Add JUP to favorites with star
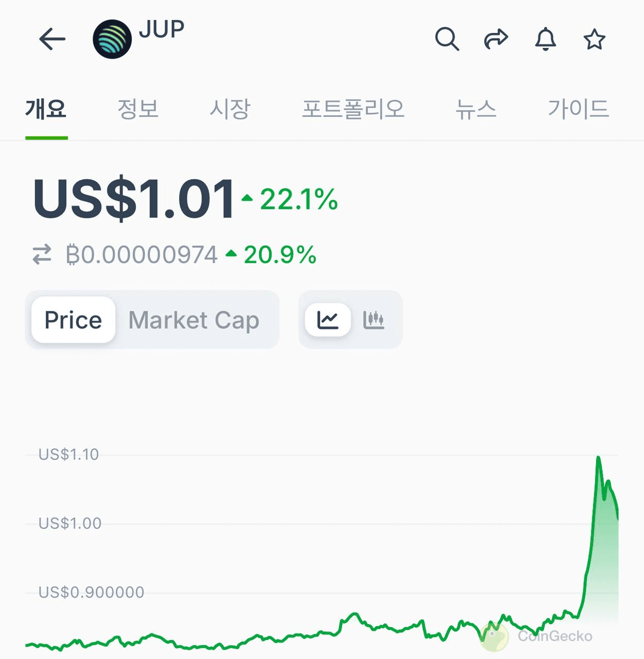This screenshot has width=644, height=659. [594, 39]
